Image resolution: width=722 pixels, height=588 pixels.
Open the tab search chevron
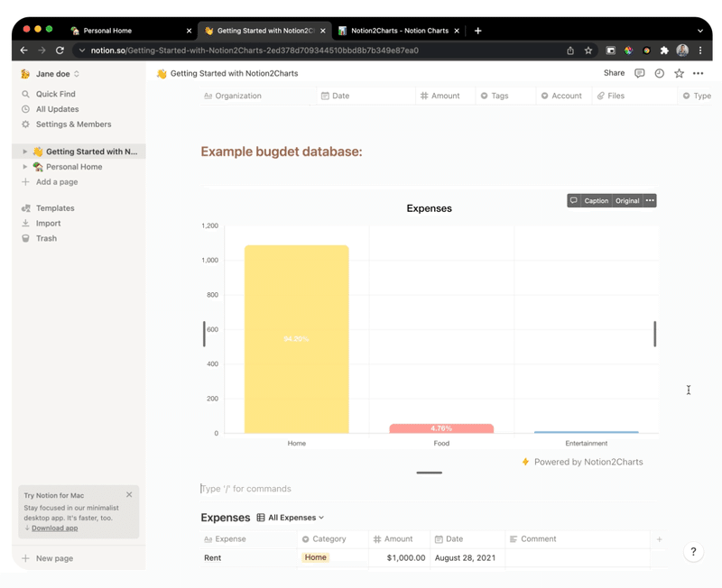pos(700,31)
